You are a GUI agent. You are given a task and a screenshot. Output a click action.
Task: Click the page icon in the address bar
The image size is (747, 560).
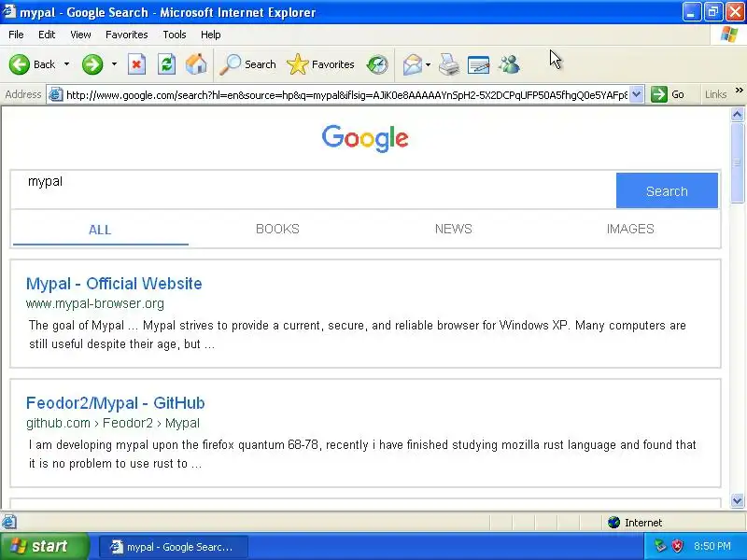(x=56, y=95)
